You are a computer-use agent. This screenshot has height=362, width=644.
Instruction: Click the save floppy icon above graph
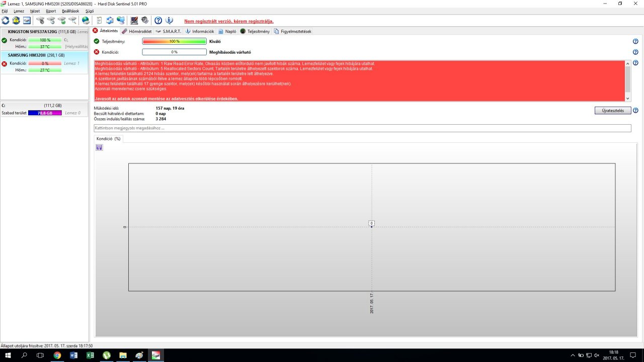[x=99, y=147]
